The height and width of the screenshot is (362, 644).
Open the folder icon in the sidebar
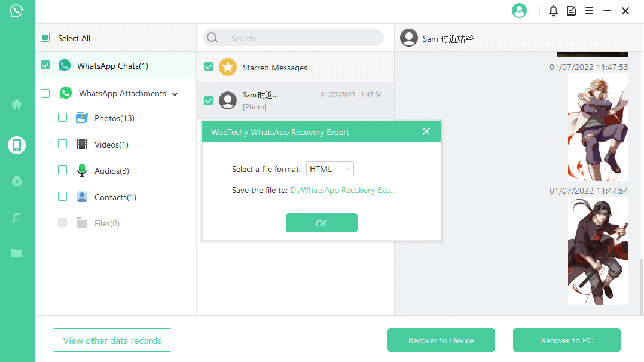tap(17, 253)
